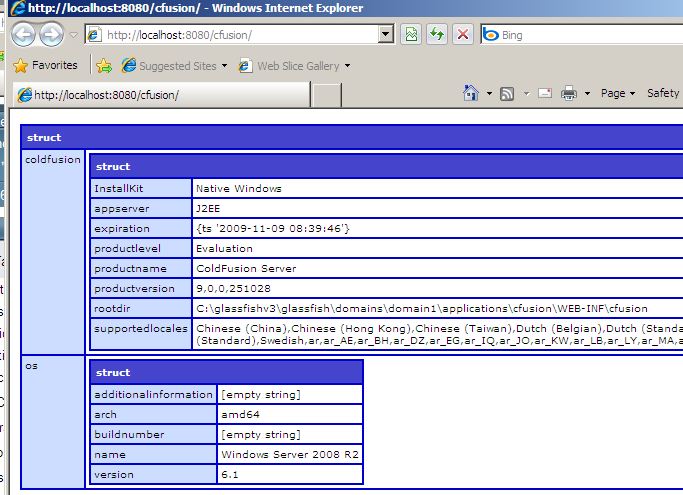683x495 pixels.
Task: Open a new blank tab
Action: pyautogui.click(x=327, y=95)
